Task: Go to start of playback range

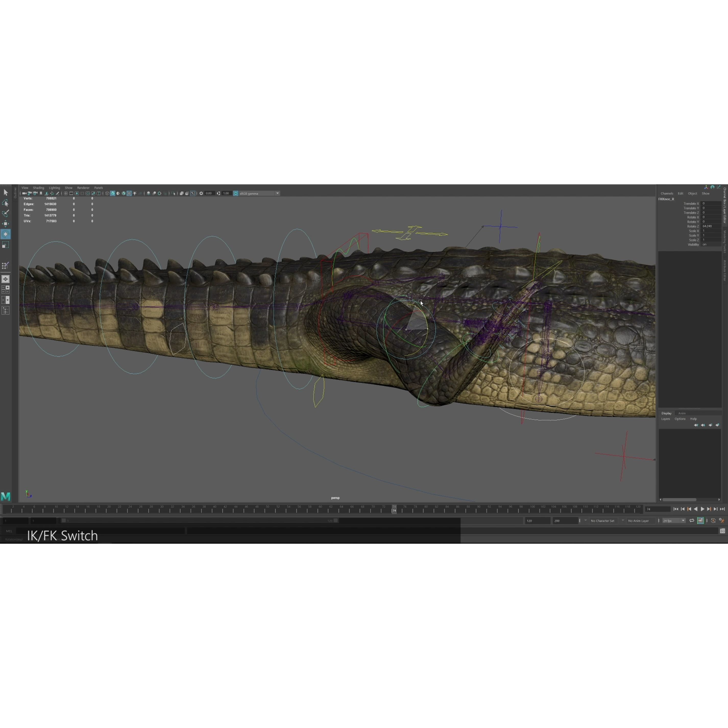Action: click(x=676, y=509)
